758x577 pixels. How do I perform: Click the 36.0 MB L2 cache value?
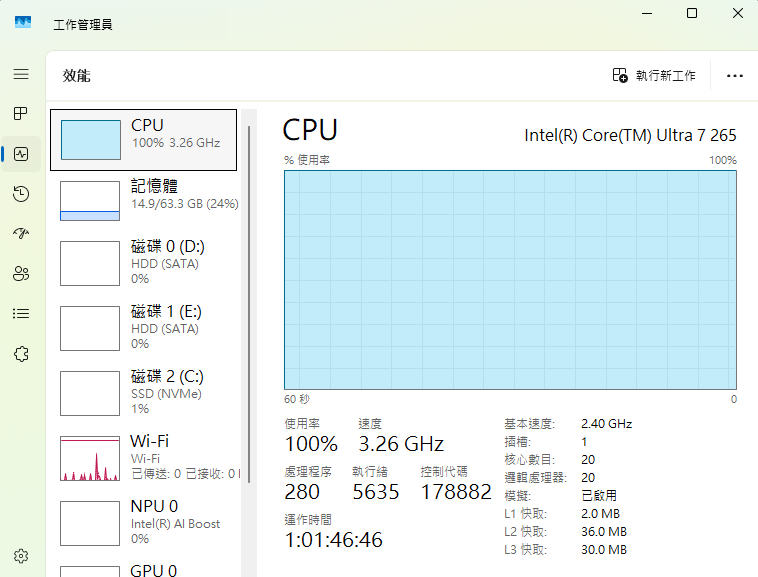(604, 532)
